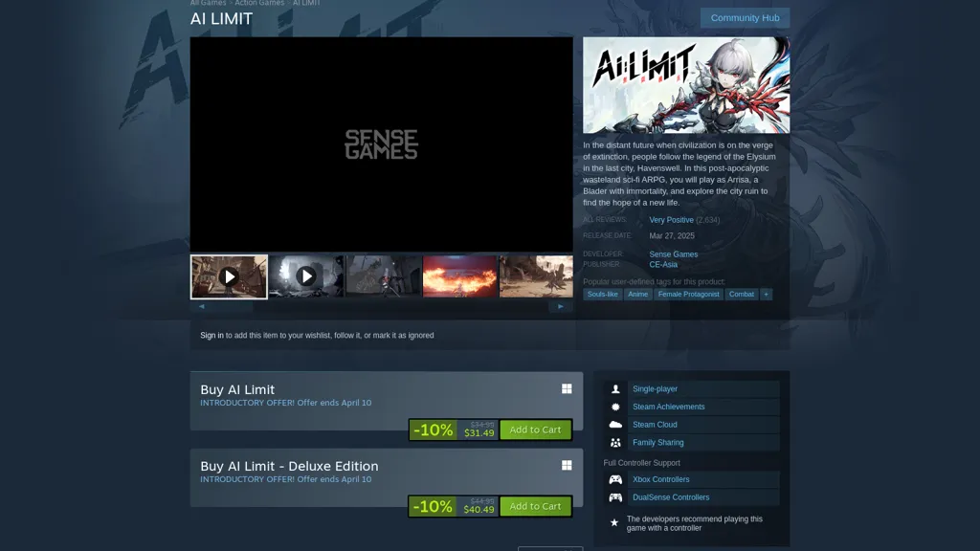This screenshot has height=551, width=980.
Task: Click the $31.49 discounted price
Action: (479, 433)
